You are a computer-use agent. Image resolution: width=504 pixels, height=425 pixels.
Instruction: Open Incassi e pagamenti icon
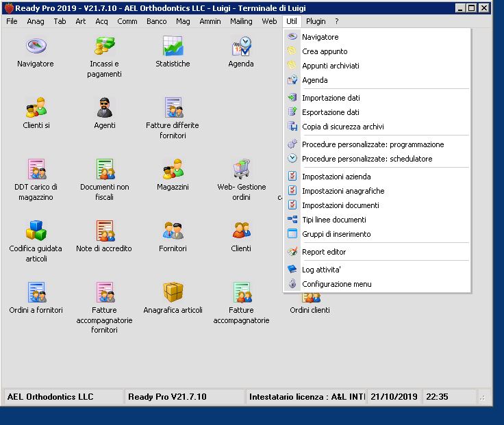(105, 46)
